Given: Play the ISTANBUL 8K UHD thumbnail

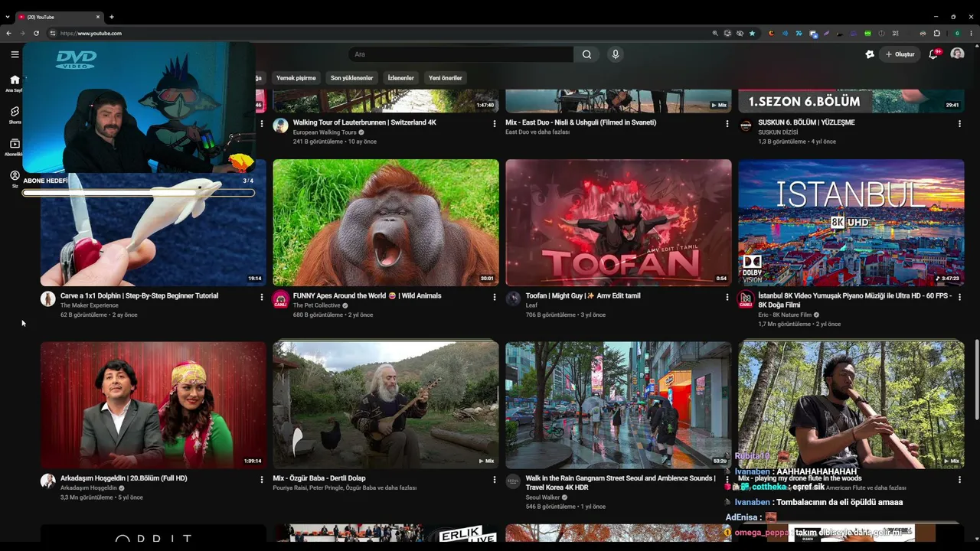Looking at the screenshot, I should pos(851,223).
